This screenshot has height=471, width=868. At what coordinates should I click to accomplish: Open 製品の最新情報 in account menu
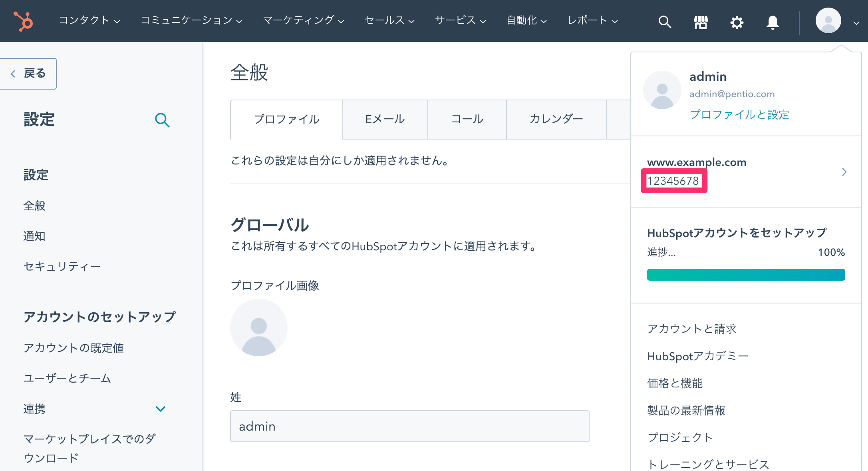(686, 410)
